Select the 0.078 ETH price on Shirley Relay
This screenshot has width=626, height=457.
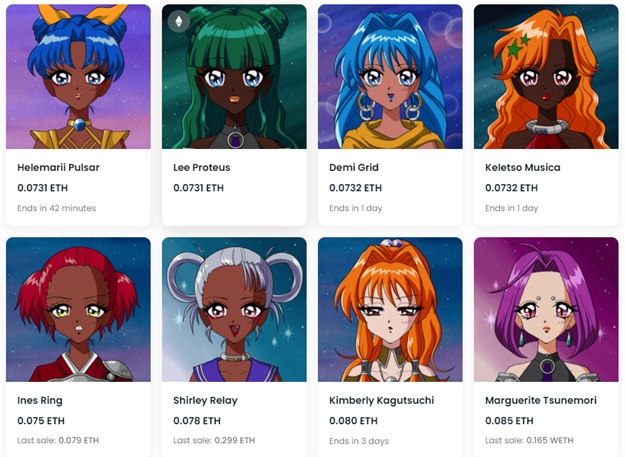click(197, 421)
